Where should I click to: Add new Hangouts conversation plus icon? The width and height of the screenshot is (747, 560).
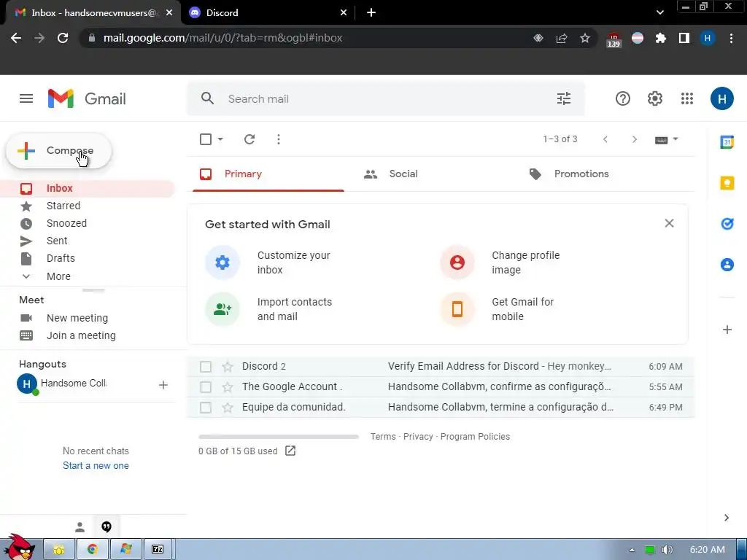point(163,385)
